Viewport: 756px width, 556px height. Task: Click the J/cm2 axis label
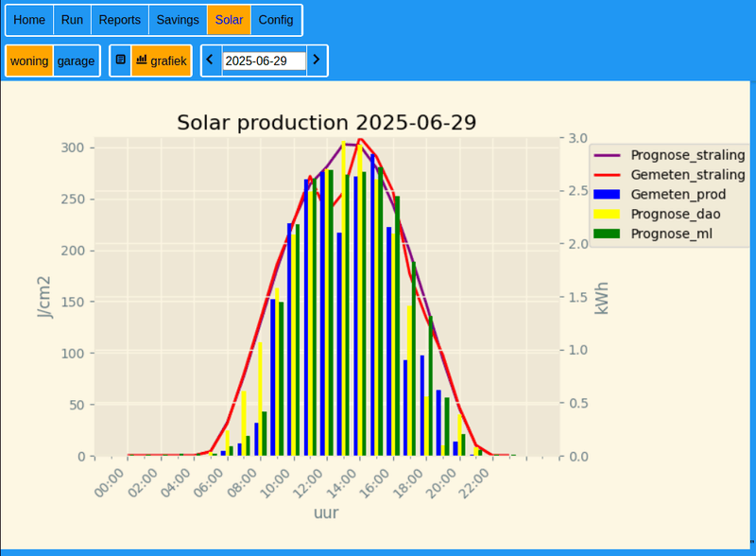click(x=43, y=297)
